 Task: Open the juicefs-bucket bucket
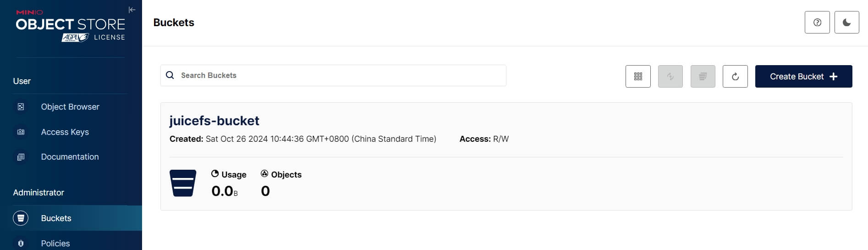214,121
